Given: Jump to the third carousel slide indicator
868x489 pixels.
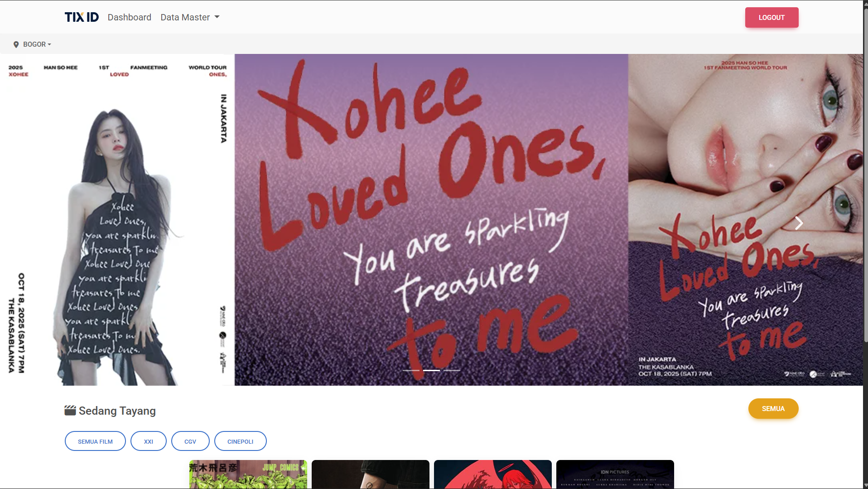Looking at the screenshot, I should (452, 370).
